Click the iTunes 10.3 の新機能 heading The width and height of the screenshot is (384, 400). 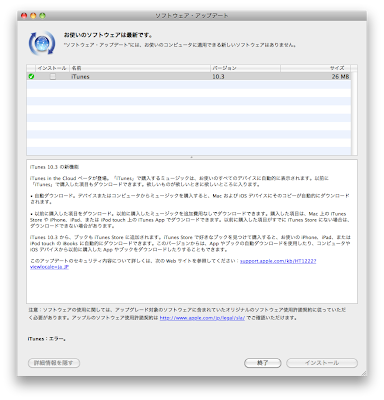click(x=54, y=167)
